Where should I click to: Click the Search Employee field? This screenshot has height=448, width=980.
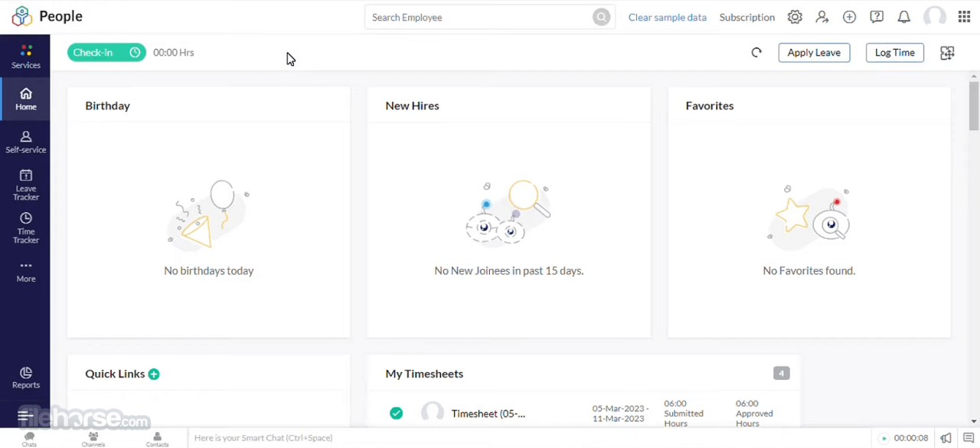[475, 17]
